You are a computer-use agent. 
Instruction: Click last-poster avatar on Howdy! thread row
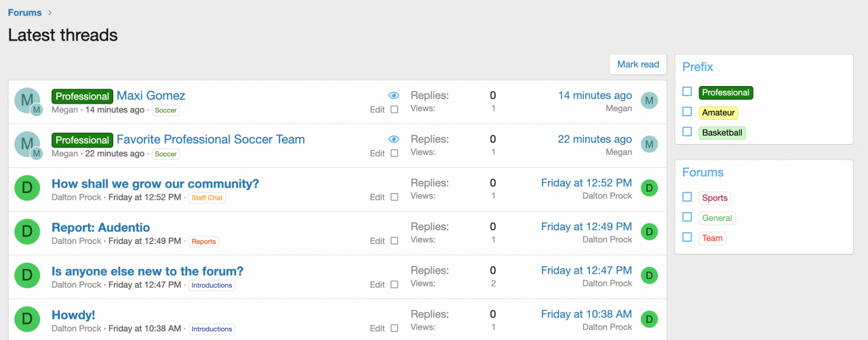click(649, 320)
